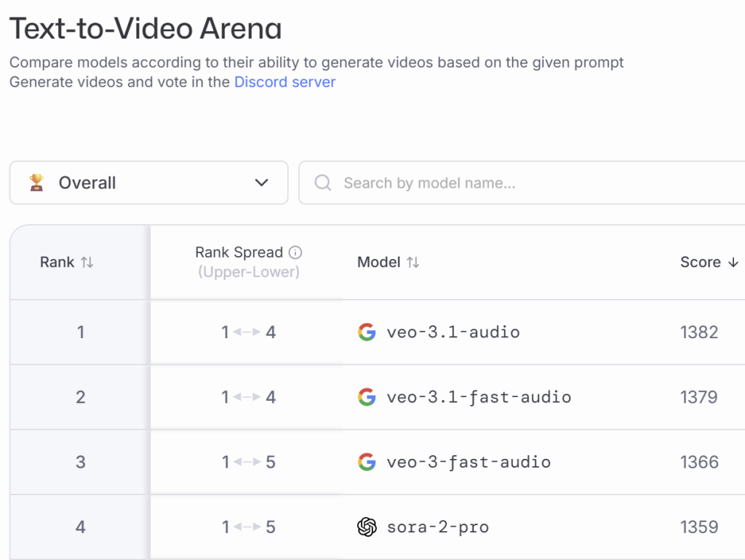Image resolution: width=745 pixels, height=560 pixels.
Task: Click the Model column header label
Action: point(378,263)
